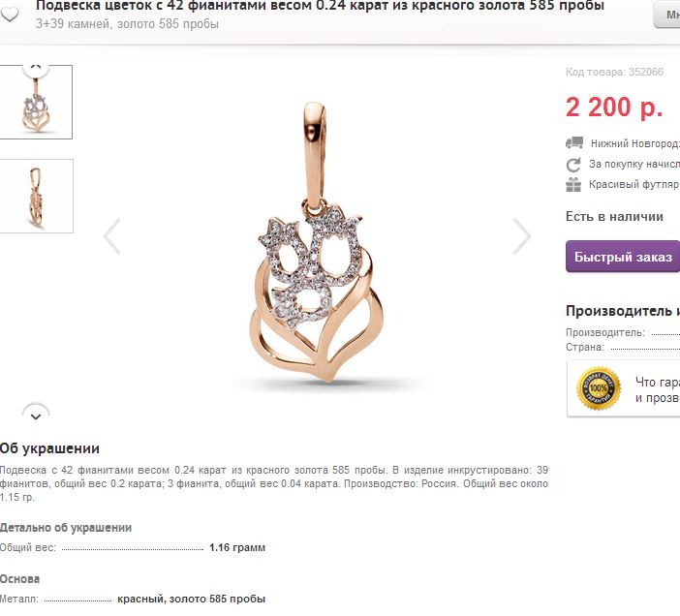Click the delivery truck icon
Image resolution: width=680 pixels, height=616 pixels.
[x=574, y=142]
